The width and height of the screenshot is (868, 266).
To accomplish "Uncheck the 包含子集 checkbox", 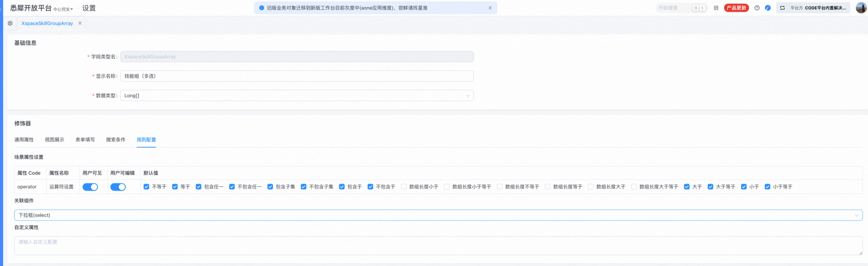I will pos(270,187).
